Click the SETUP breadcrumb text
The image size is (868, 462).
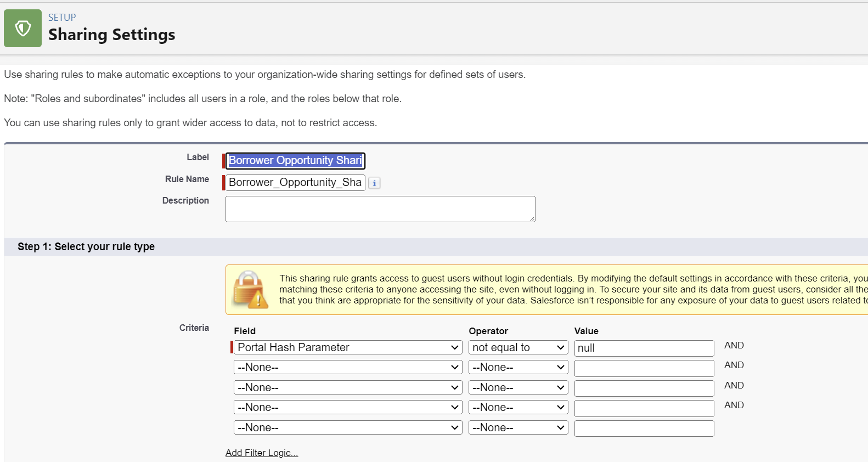click(62, 18)
